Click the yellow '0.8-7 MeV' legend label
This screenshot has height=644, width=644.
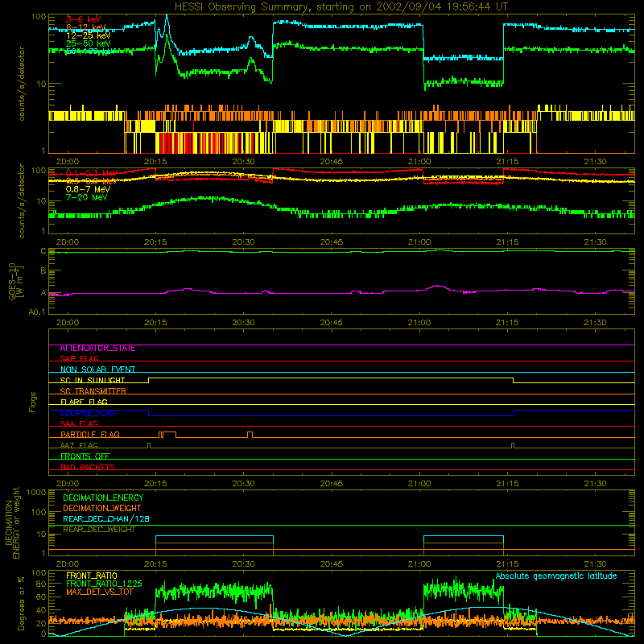point(88,189)
